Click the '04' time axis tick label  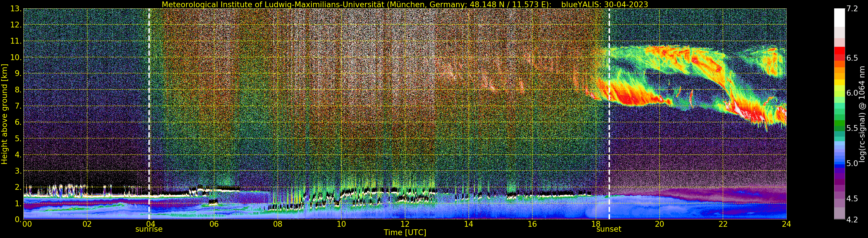click(x=151, y=224)
